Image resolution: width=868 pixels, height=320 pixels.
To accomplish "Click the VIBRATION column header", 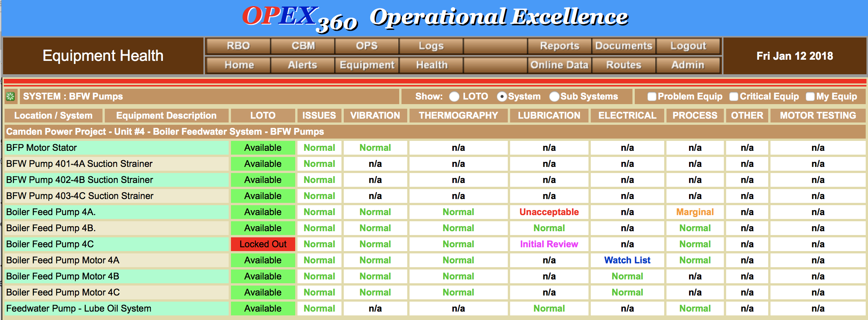I will pos(375,116).
